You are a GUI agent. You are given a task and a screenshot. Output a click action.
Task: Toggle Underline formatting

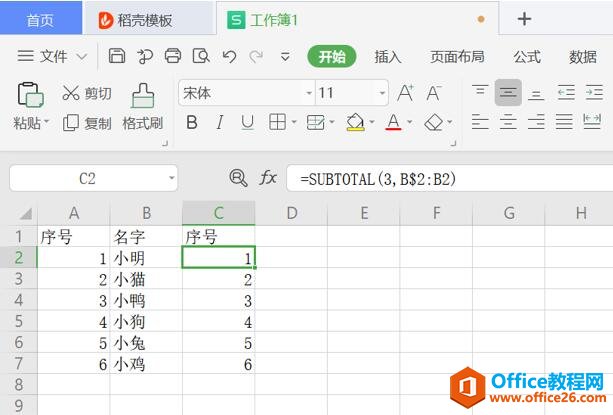point(247,122)
